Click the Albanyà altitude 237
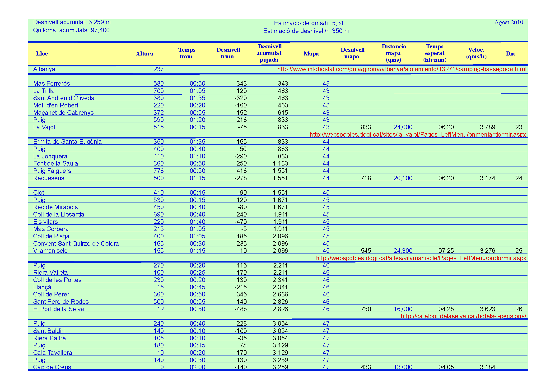The image size is (555, 392). (x=159, y=69)
